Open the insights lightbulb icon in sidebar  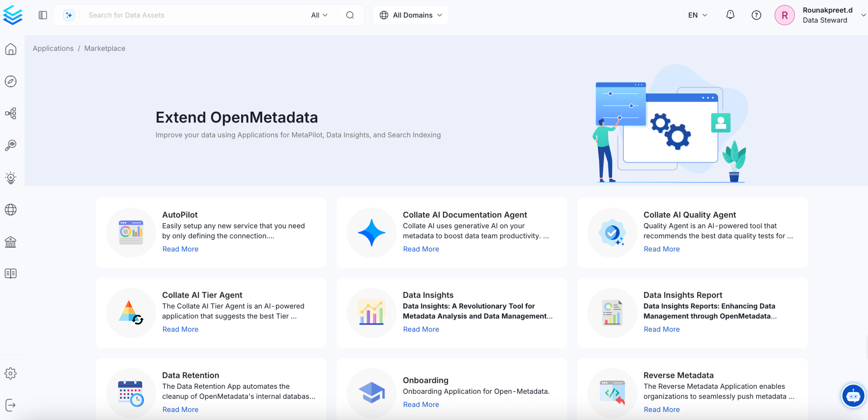click(x=11, y=178)
